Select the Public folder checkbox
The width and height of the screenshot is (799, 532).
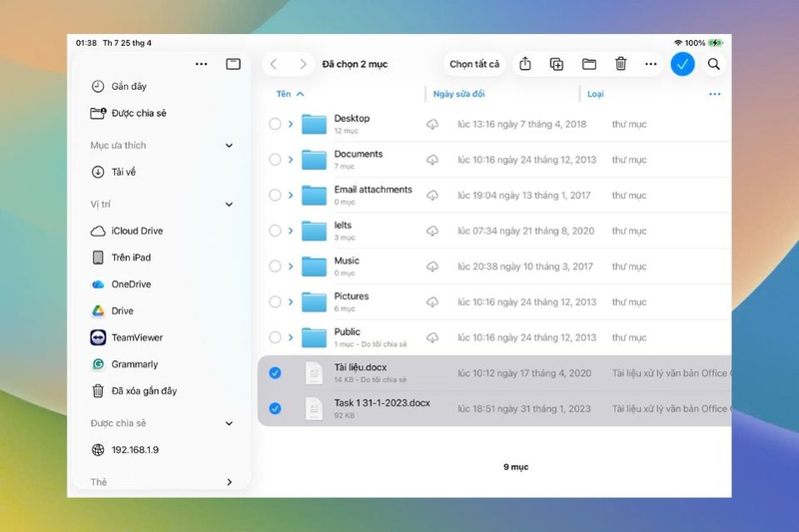[x=275, y=337]
